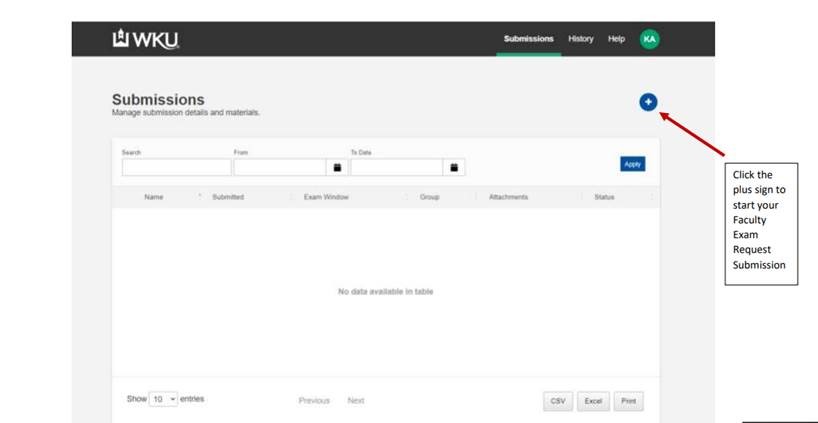Export table using CSV button

(558, 401)
